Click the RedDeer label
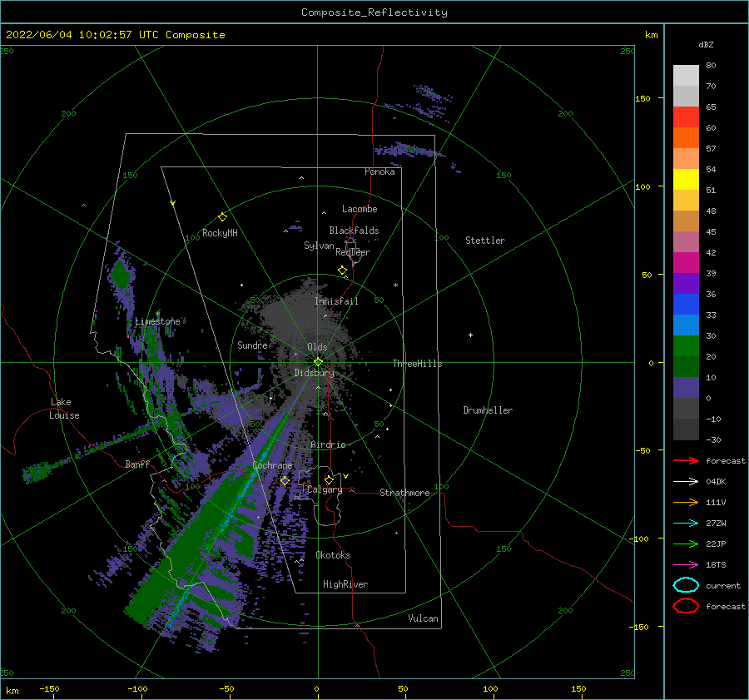The image size is (749, 700). pos(353,252)
